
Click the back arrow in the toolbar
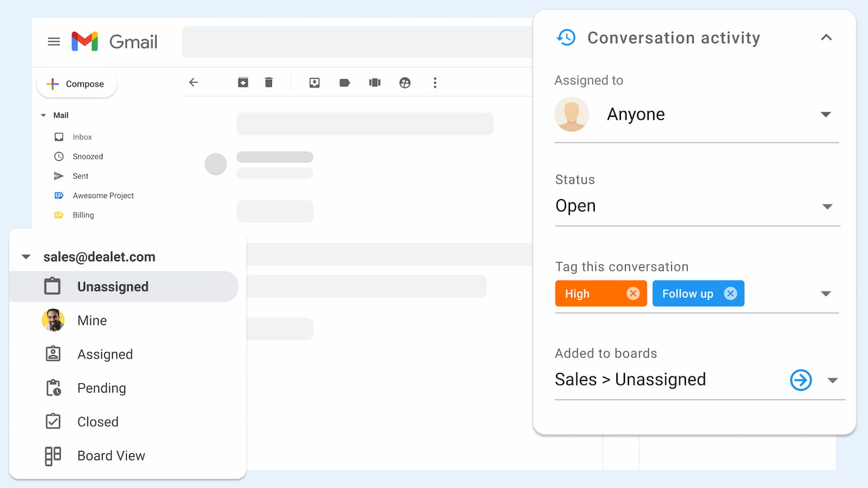coord(193,82)
